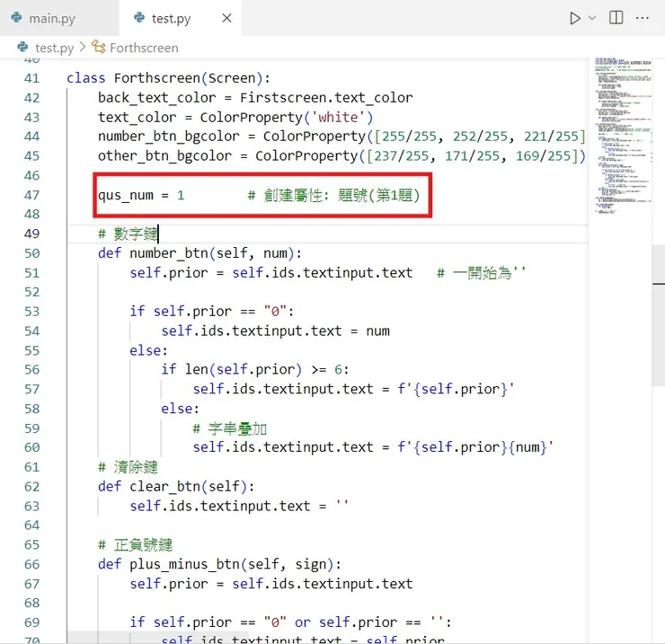Click the 'white' string literal

click(x=338, y=118)
